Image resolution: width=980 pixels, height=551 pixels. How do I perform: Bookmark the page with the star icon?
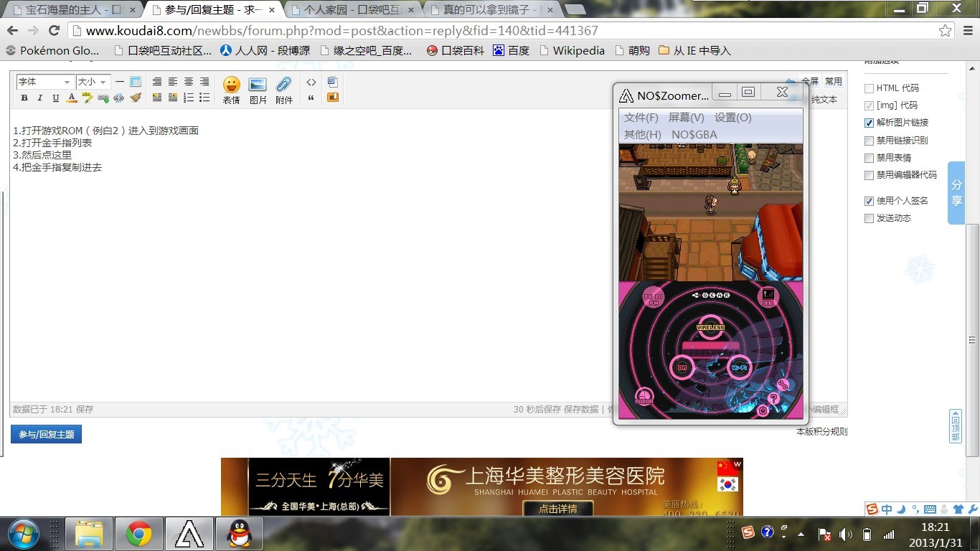[946, 31]
